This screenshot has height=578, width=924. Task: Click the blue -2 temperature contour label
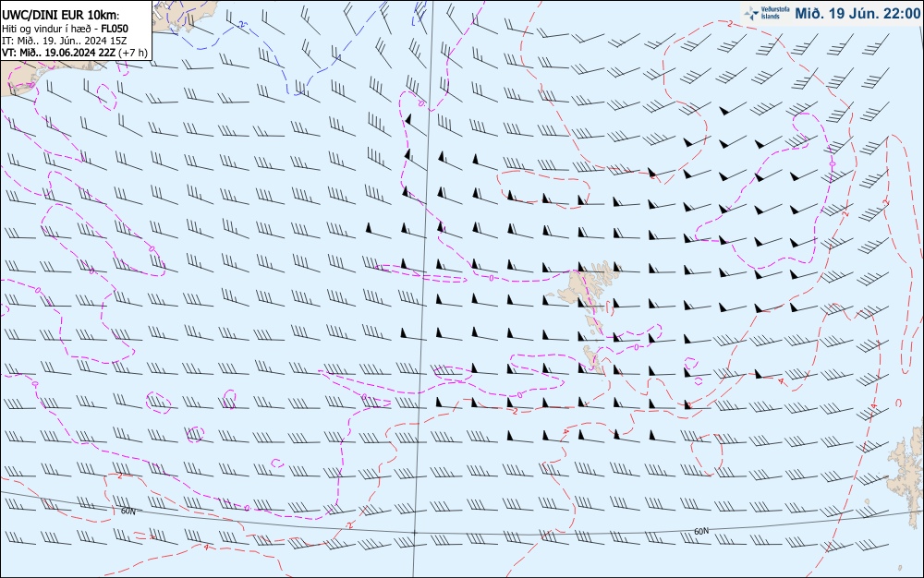coord(242,25)
